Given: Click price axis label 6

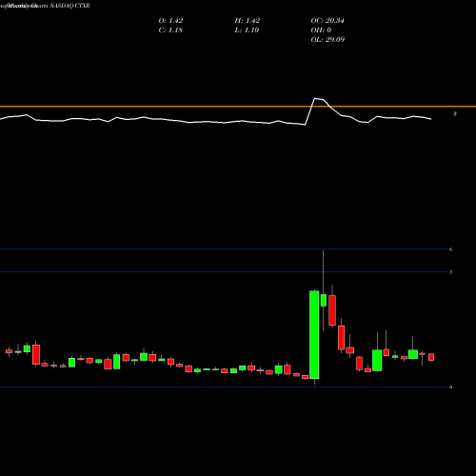Looking at the screenshot, I should pos(450,249).
